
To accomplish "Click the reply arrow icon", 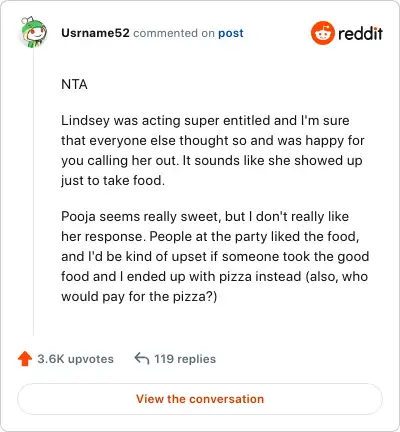I will click(142, 359).
